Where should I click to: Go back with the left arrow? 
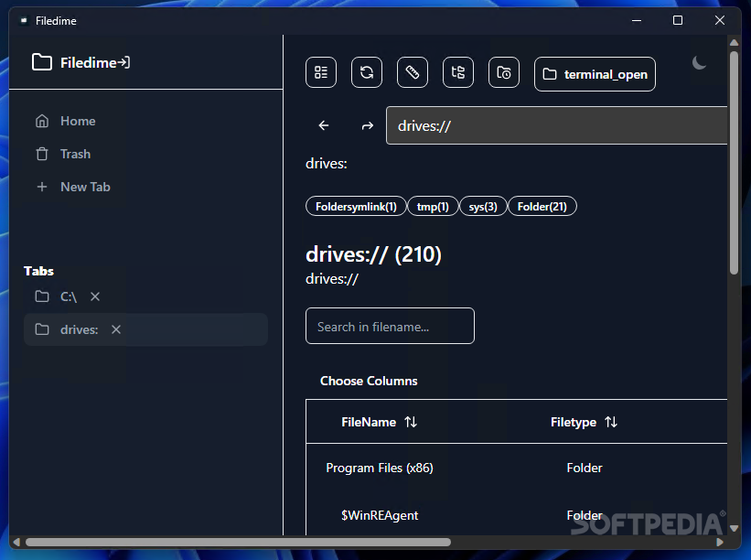pyautogui.click(x=324, y=125)
